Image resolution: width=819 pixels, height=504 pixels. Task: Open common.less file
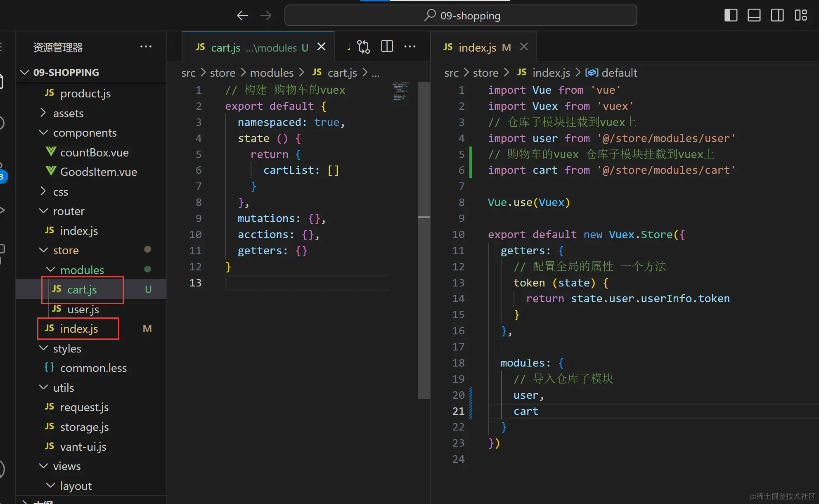[x=91, y=368]
